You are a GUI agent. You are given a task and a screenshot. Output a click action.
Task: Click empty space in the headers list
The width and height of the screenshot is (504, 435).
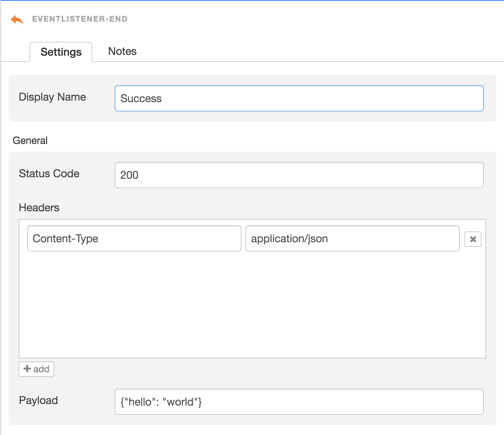[x=252, y=306]
